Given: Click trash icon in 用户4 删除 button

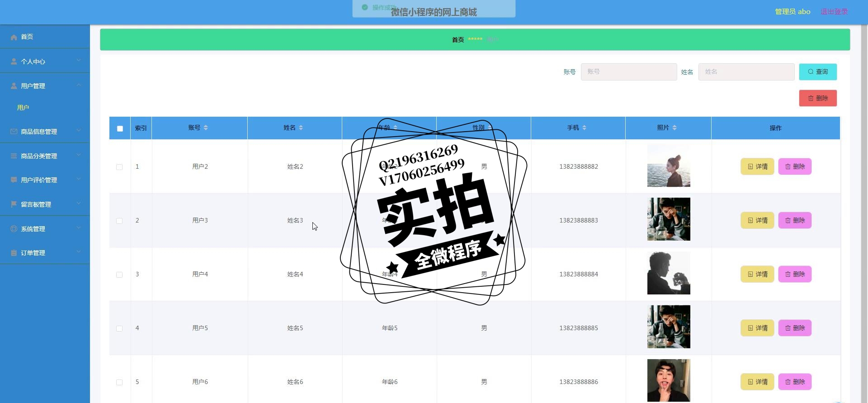Looking at the screenshot, I should tap(788, 274).
